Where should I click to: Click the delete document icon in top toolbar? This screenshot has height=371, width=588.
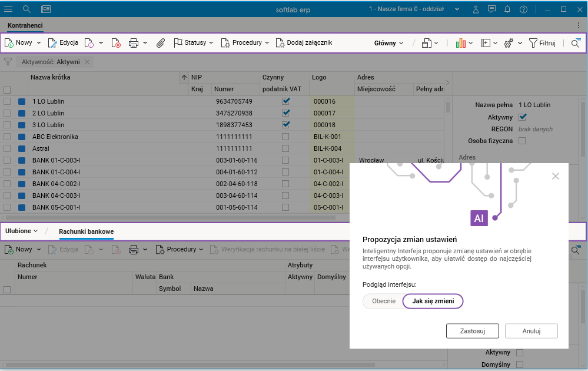pos(117,43)
